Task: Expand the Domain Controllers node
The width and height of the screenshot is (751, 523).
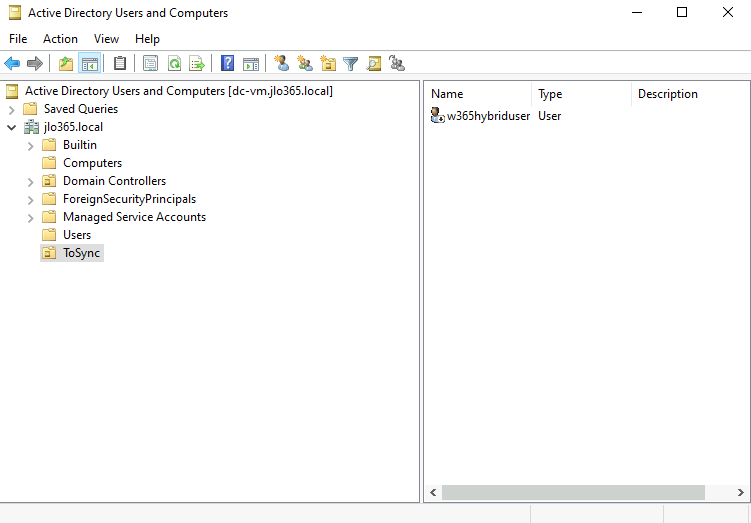Action: click(x=31, y=182)
